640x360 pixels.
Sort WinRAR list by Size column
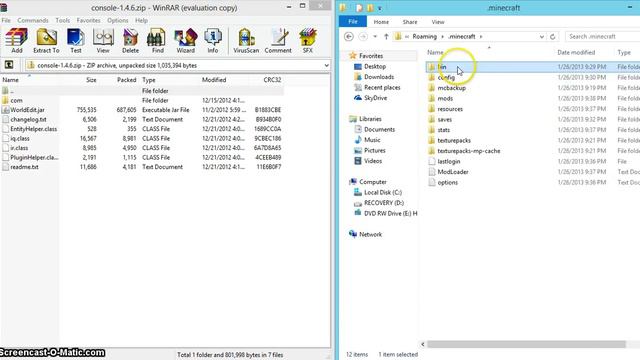pos(91,80)
